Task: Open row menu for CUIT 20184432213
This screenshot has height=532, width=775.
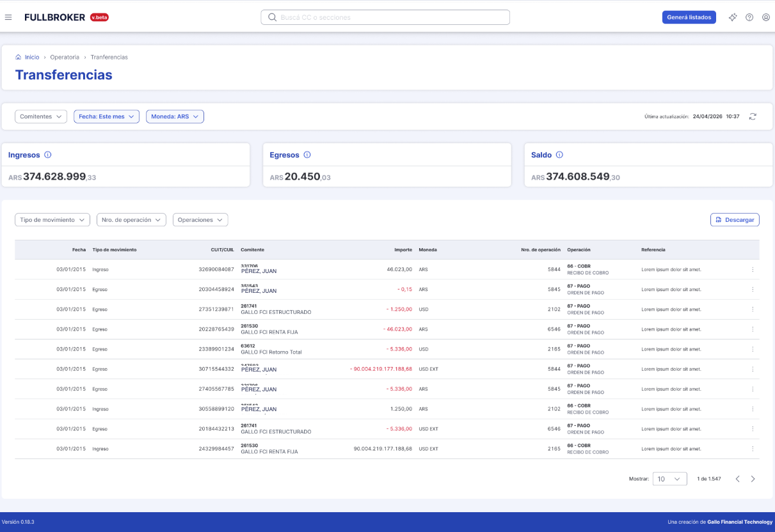Action: pos(753,429)
